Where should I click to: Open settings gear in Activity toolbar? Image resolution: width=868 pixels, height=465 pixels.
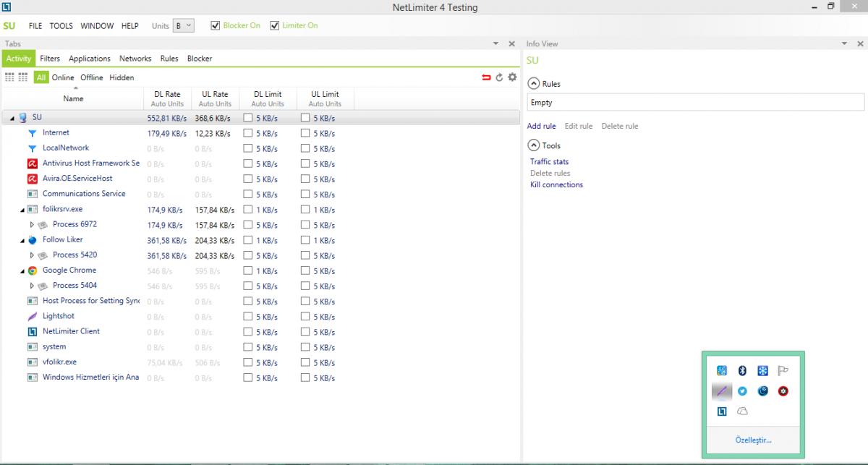click(x=512, y=77)
